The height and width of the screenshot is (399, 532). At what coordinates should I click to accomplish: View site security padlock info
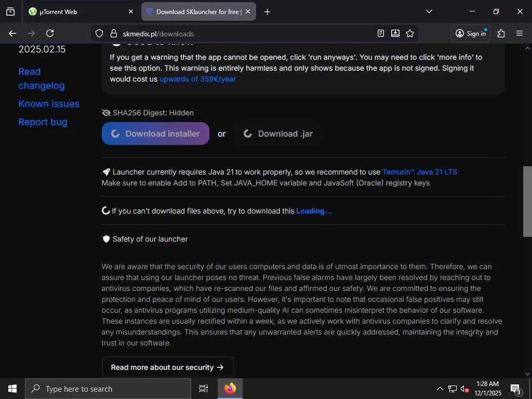[x=114, y=34]
